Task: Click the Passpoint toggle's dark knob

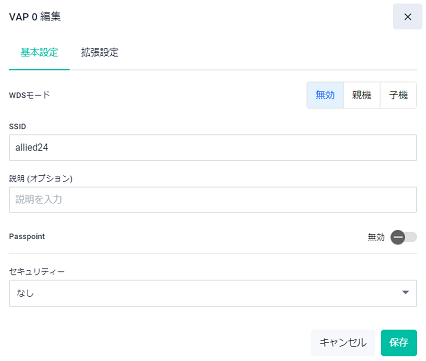Action: [x=398, y=237]
